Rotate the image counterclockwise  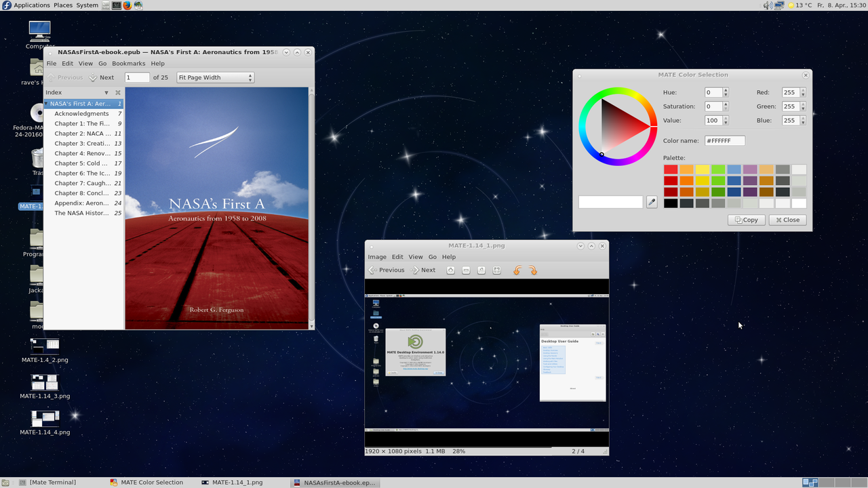(517, 270)
